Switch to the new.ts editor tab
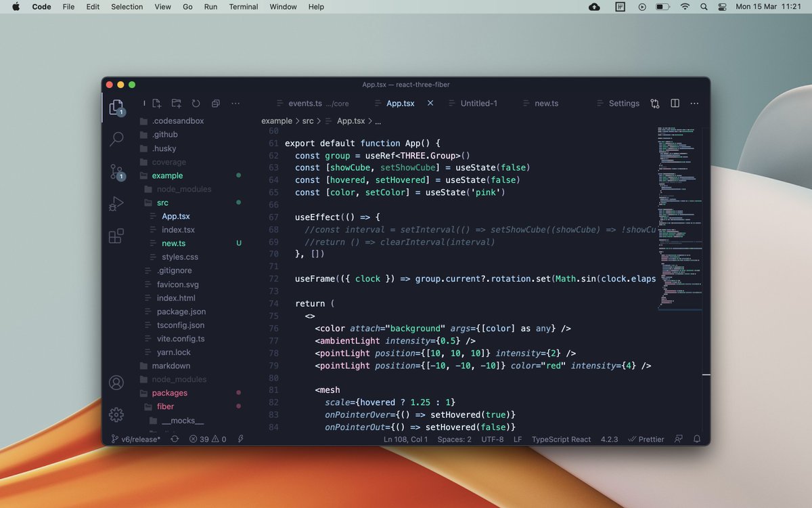 coord(546,104)
